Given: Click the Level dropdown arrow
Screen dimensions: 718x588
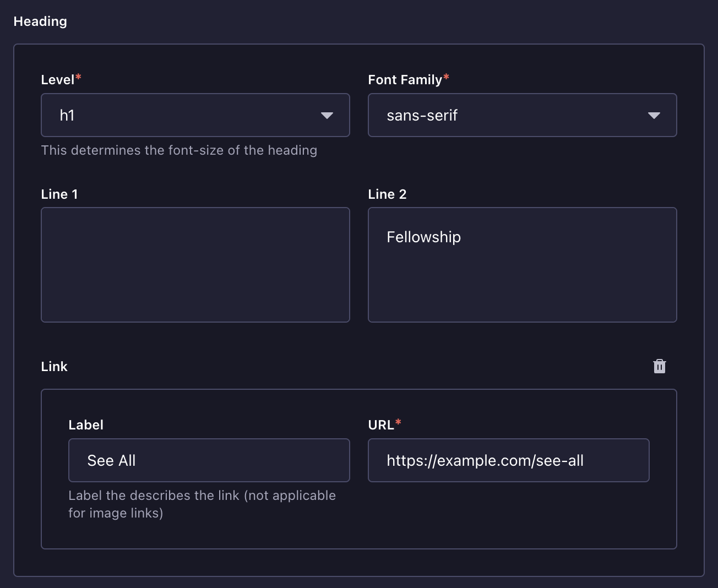Looking at the screenshot, I should click(327, 116).
